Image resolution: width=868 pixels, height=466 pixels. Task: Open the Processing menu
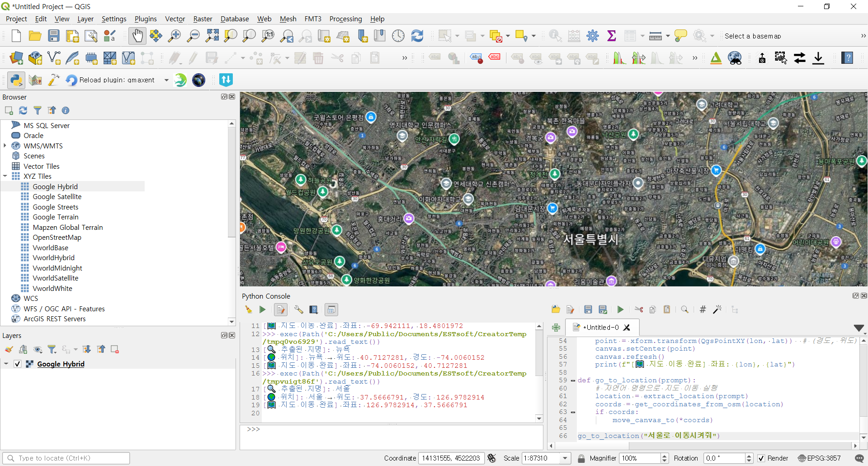(345, 19)
